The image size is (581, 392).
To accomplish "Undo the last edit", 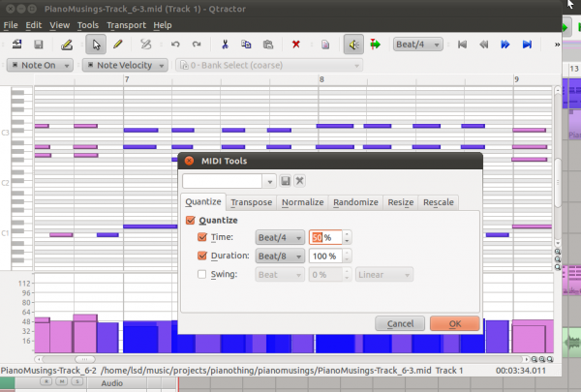I will tap(175, 45).
